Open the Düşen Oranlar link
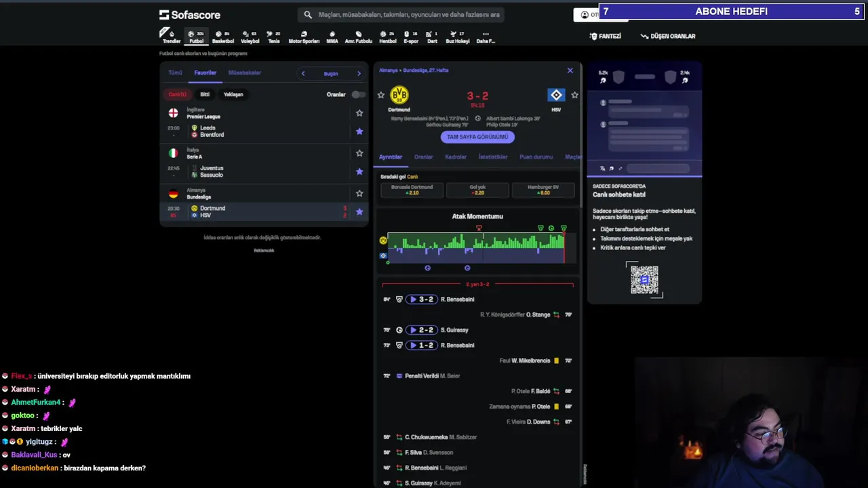The width and height of the screenshot is (868, 488). click(x=668, y=36)
